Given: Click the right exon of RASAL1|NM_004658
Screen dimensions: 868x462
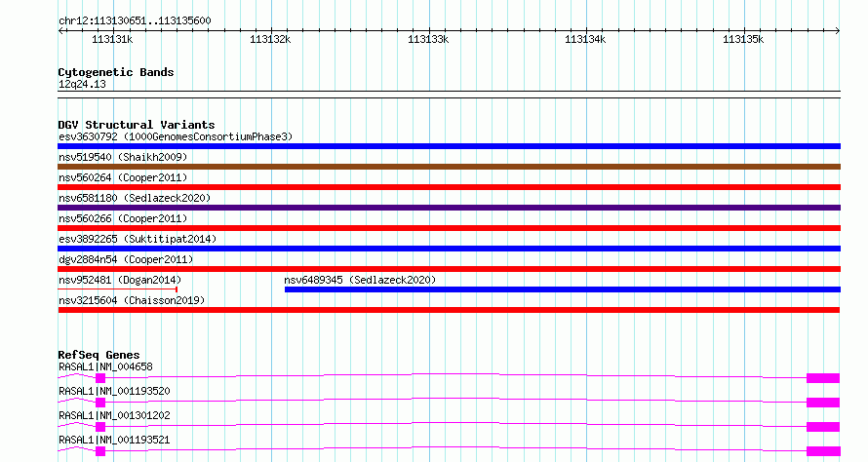Looking at the screenshot, I should [823, 378].
